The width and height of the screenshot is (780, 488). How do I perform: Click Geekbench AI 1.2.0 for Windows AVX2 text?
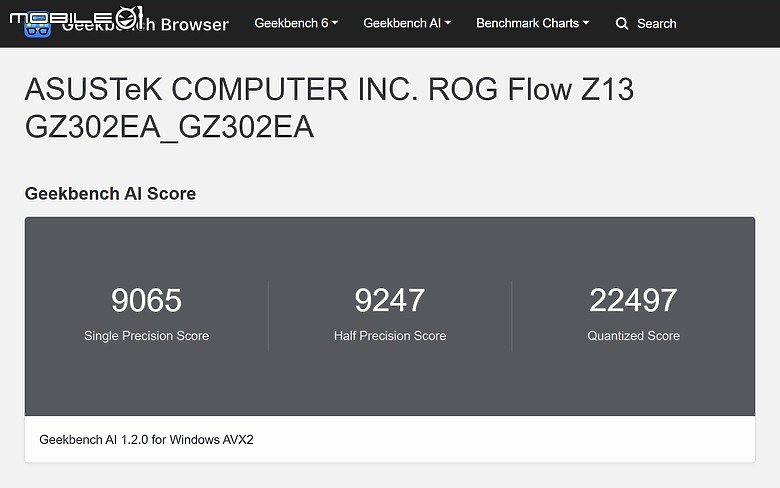pos(146,440)
